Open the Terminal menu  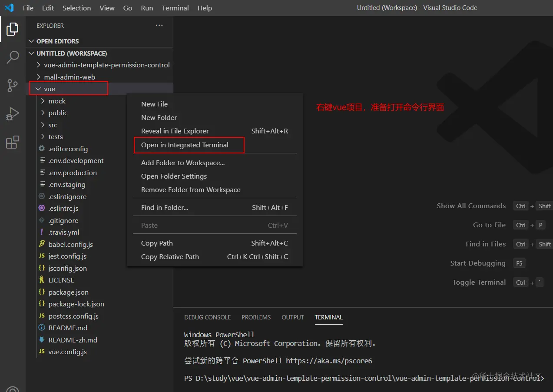pyautogui.click(x=176, y=8)
